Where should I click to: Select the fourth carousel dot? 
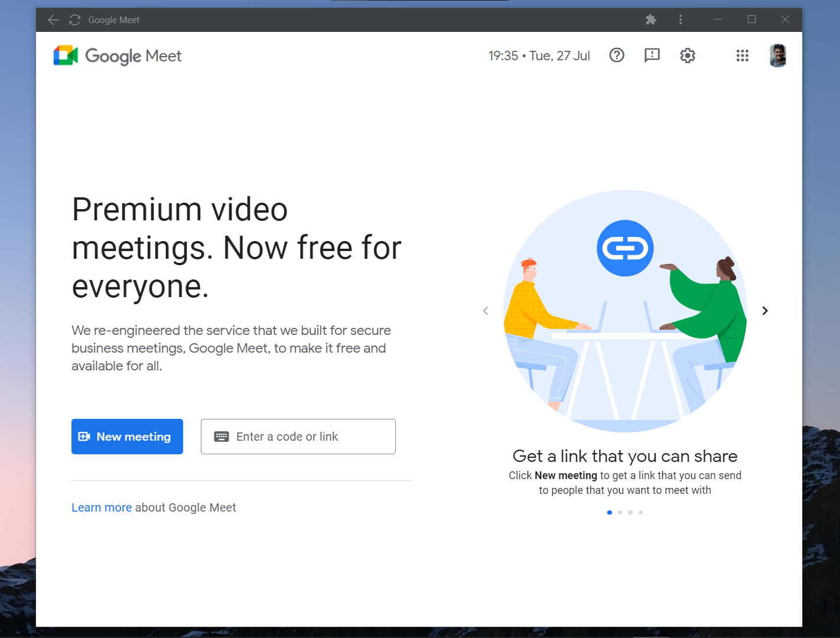[x=640, y=512]
